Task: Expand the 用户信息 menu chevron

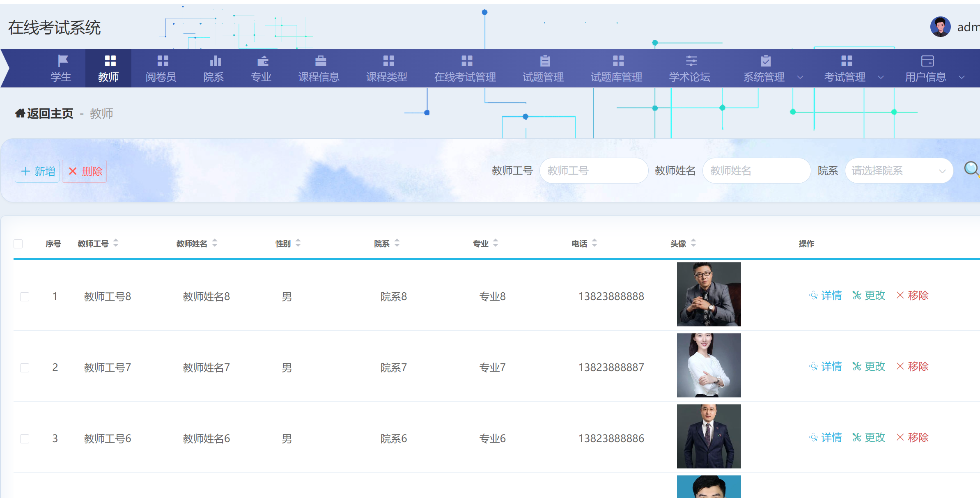Action: click(962, 77)
